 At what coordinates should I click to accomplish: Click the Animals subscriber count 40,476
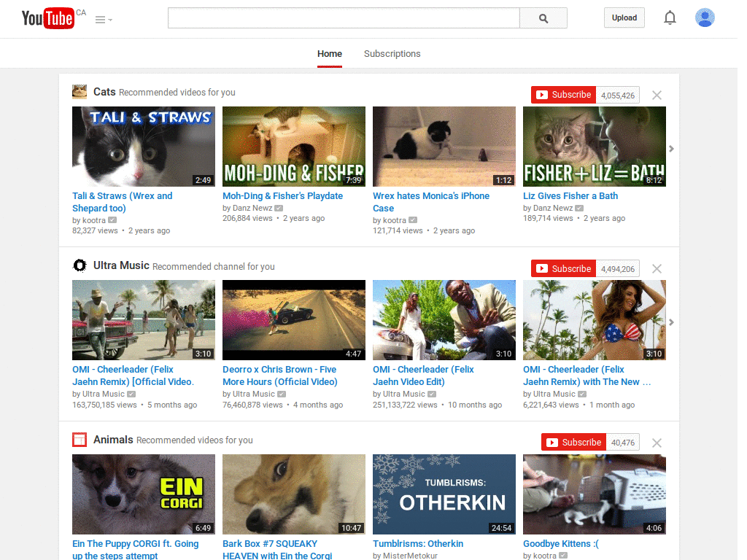(623, 443)
